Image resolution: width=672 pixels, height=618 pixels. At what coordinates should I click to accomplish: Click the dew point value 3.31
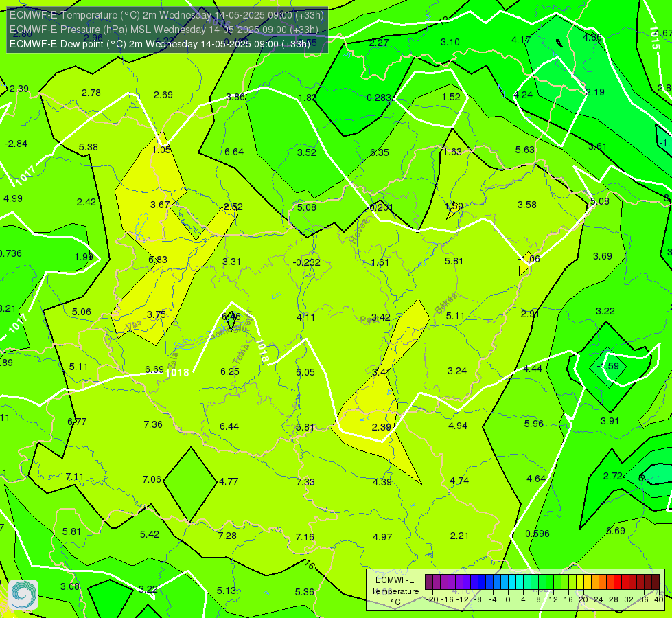point(231,262)
